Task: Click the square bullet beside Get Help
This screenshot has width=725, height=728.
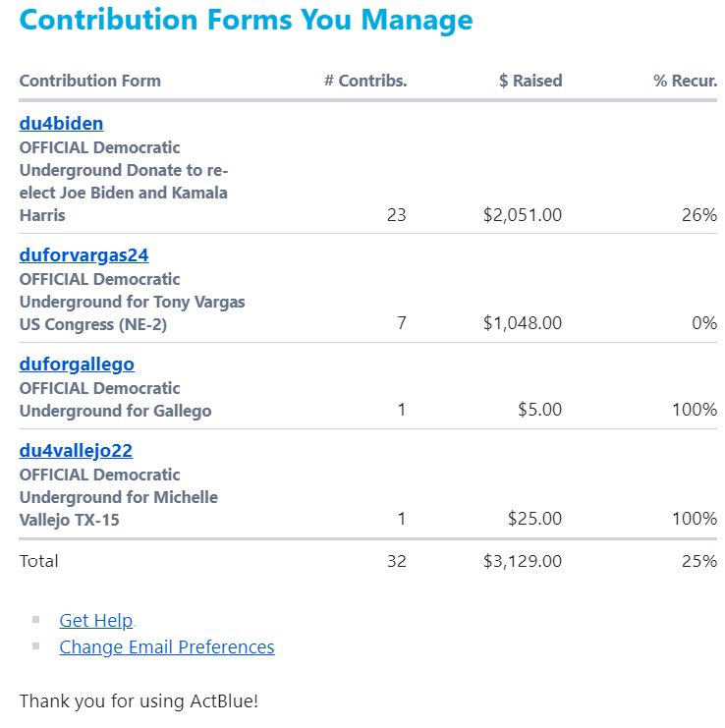Action: [36, 619]
